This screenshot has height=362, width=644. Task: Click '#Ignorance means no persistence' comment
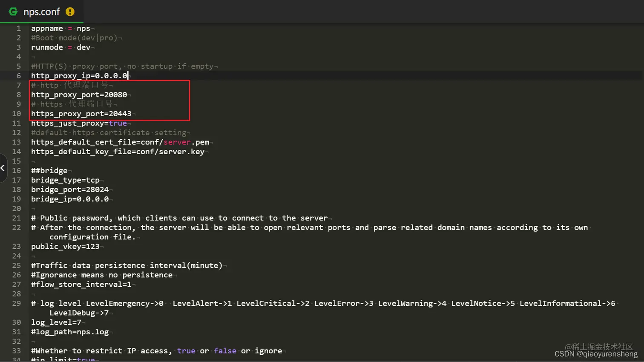(102, 275)
